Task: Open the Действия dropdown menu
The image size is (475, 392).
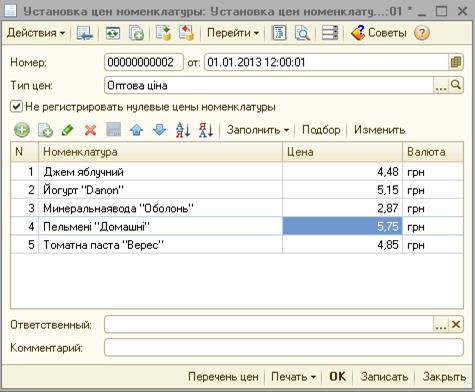Action: pos(36,33)
